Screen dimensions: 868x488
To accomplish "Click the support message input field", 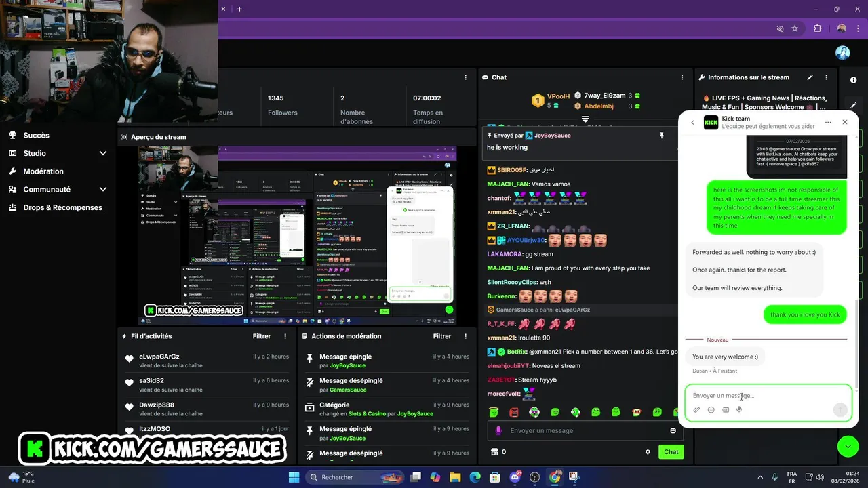I will click(x=768, y=396).
